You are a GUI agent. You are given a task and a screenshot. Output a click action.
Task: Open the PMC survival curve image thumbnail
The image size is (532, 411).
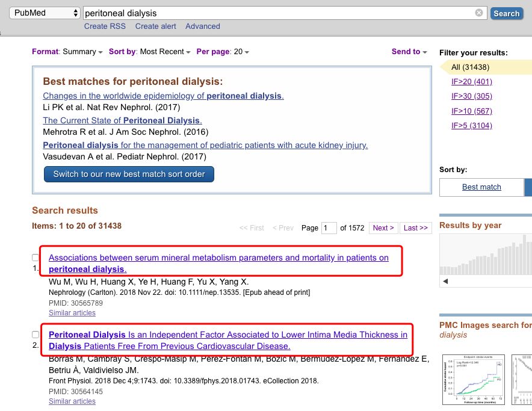point(473,380)
